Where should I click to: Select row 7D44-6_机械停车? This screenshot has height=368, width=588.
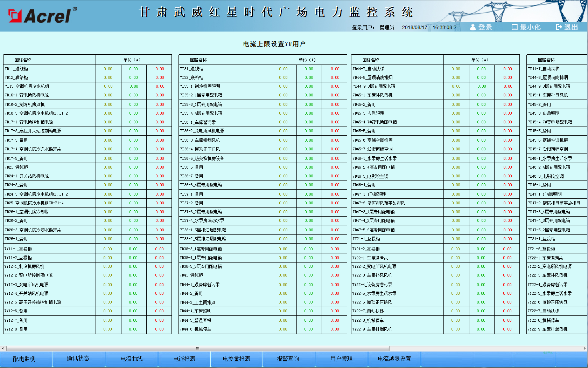(x=263, y=329)
